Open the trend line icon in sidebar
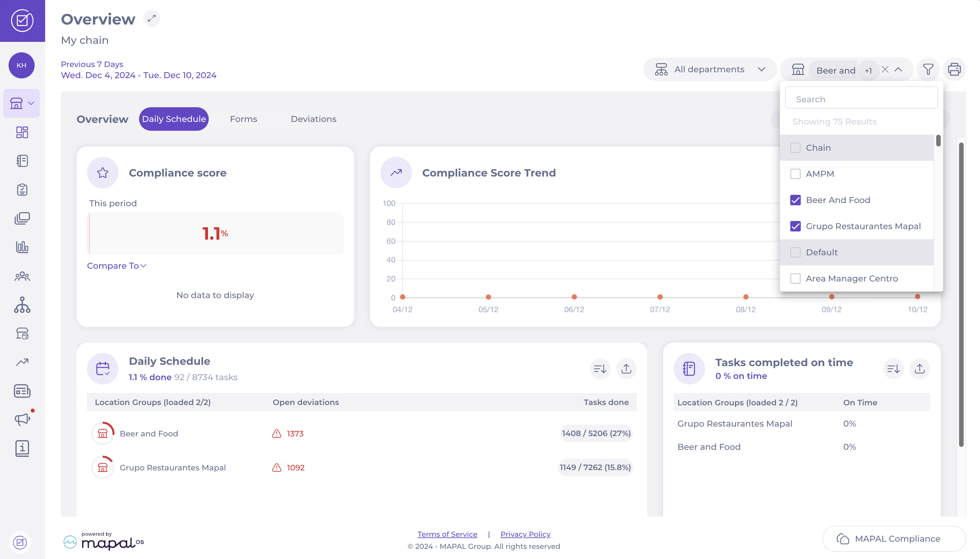The width and height of the screenshot is (980, 559). [22, 362]
